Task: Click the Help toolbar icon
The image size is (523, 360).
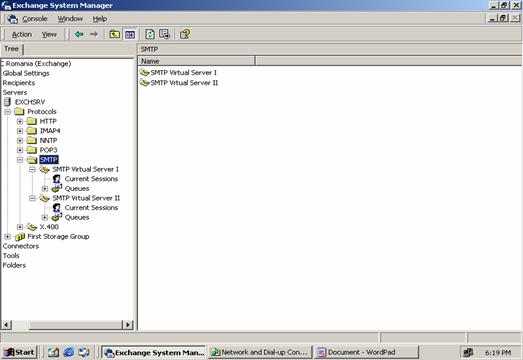Action: coord(185,34)
